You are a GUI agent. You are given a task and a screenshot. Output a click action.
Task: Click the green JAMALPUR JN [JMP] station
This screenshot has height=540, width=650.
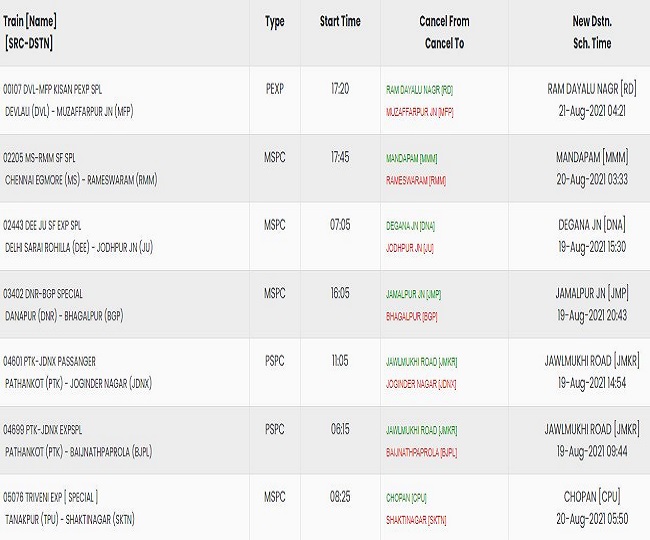coord(413,294)
